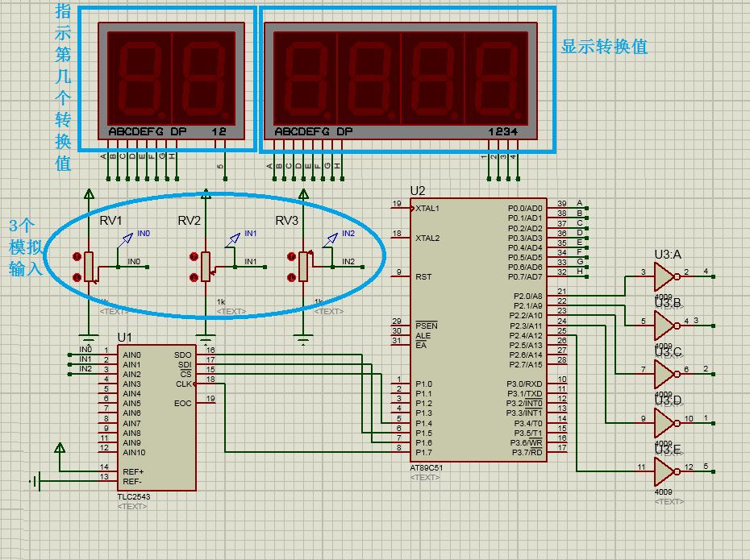The image size is (750, 560).
Task: Select the U3:D inverter gate symbol
Action: tap(666, 423)
